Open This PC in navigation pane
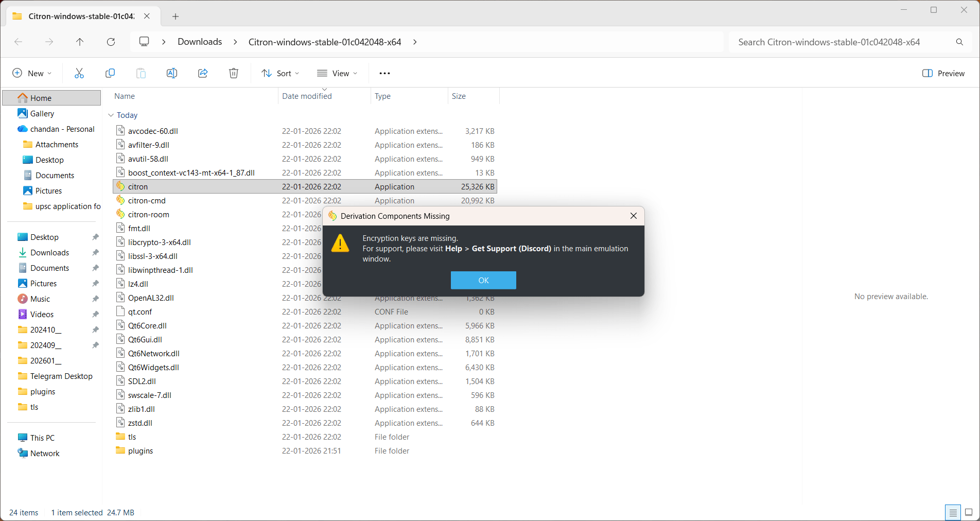 [36, 438]
